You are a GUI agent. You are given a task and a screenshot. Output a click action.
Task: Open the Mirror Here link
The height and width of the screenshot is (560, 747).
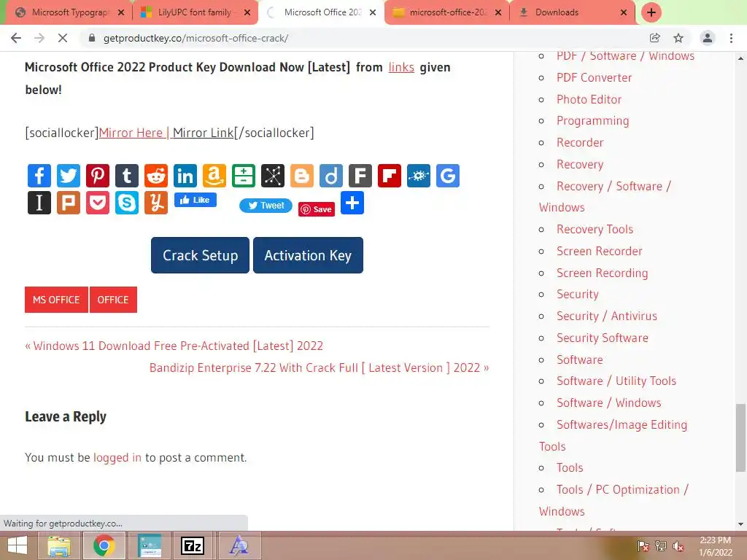[x=131, y=133]
